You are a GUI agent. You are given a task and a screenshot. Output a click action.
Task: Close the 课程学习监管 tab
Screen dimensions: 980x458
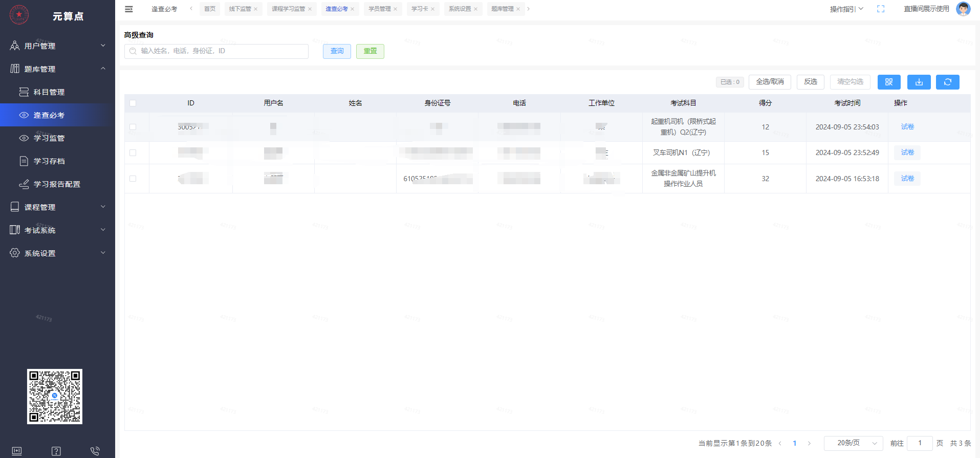(x=310, y=9)
